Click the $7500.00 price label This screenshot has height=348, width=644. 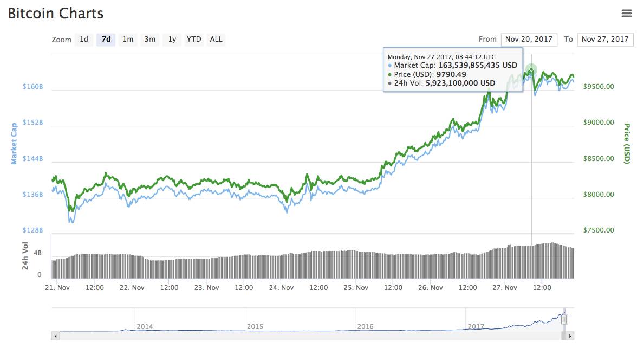tap(599, 230)
